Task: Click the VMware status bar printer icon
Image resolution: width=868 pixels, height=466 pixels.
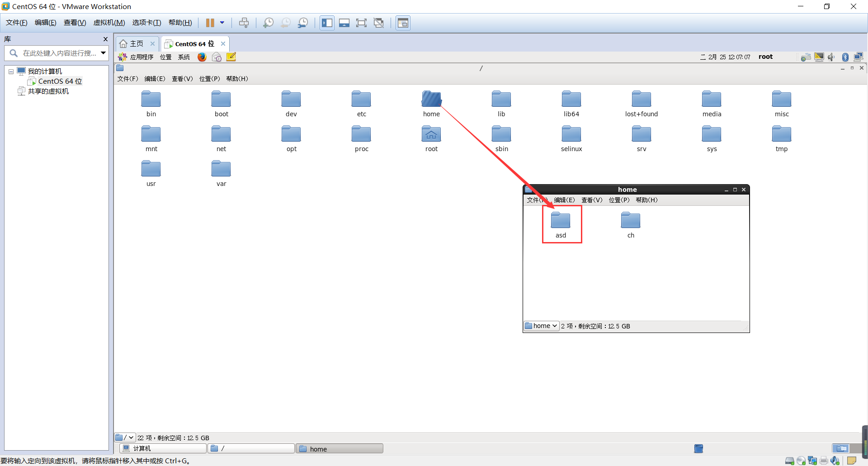Action: [x=824, y=461]
